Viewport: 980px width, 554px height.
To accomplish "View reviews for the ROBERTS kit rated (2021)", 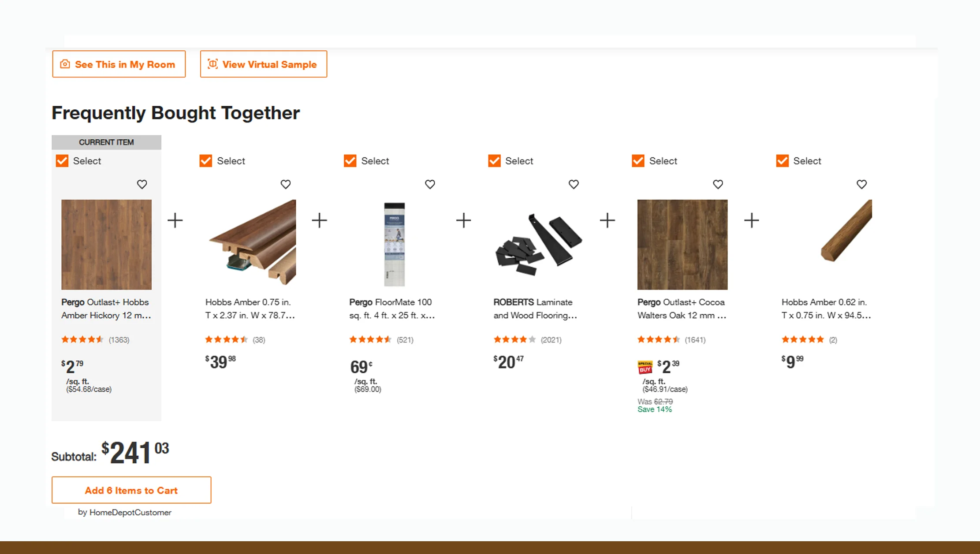I will (x=551, y=339).
